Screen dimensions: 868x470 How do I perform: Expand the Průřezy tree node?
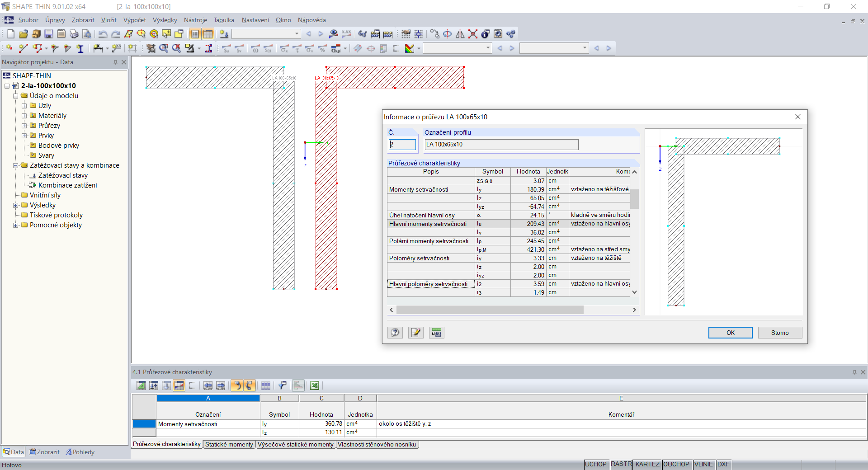pos(24,126)
